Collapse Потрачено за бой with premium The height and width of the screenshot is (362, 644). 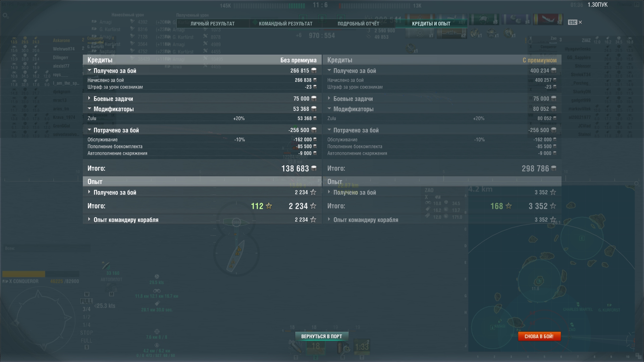[x=329, y=130]
